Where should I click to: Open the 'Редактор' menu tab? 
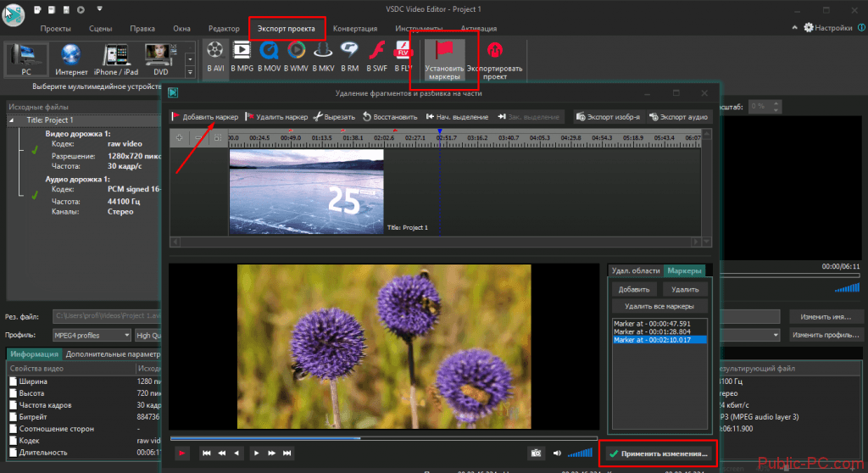224,28
